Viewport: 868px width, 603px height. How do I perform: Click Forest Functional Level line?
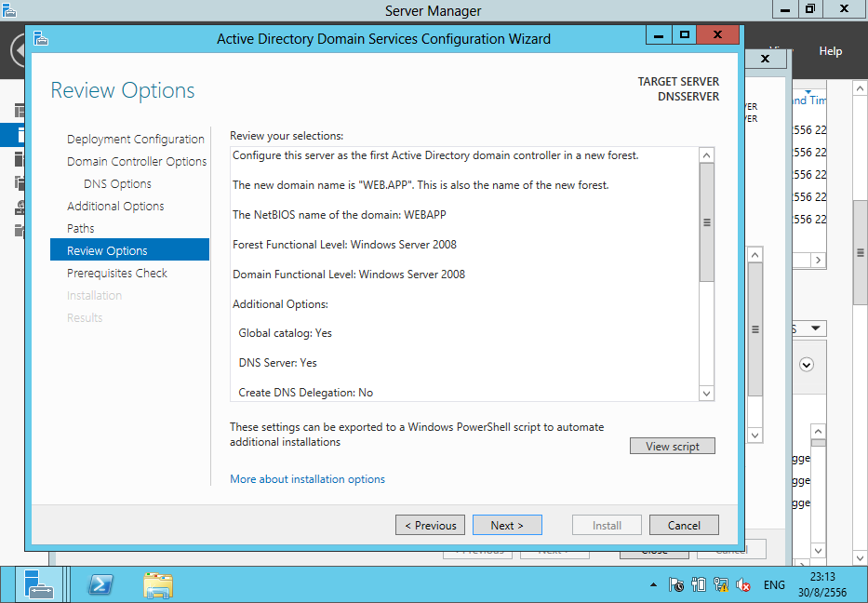coord(344,245)
